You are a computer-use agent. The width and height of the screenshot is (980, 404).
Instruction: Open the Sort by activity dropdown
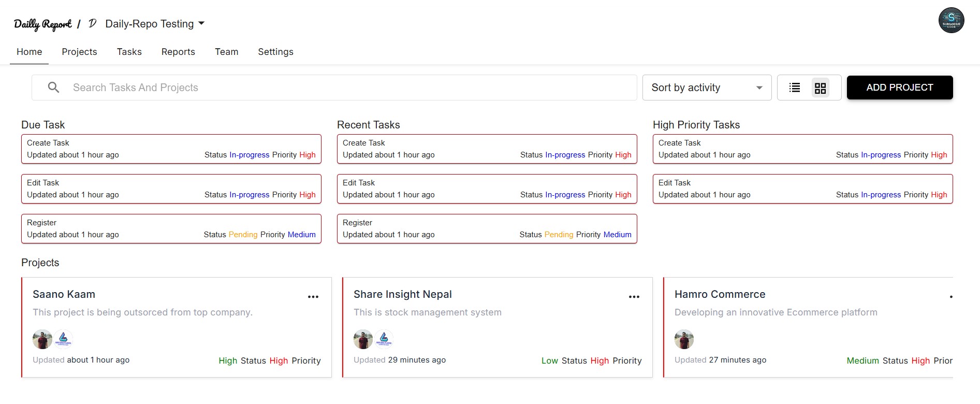point(707,88)
